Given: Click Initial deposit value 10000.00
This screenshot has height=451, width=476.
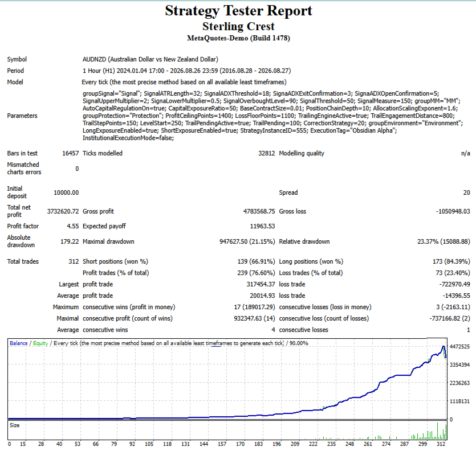Looking at the screenshot, I should (66, 193).
